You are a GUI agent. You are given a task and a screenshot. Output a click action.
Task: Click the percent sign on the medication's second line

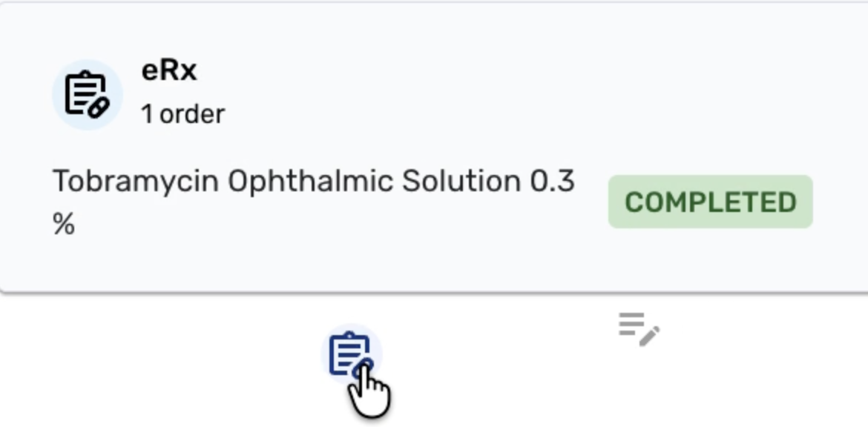pos(64,225)
